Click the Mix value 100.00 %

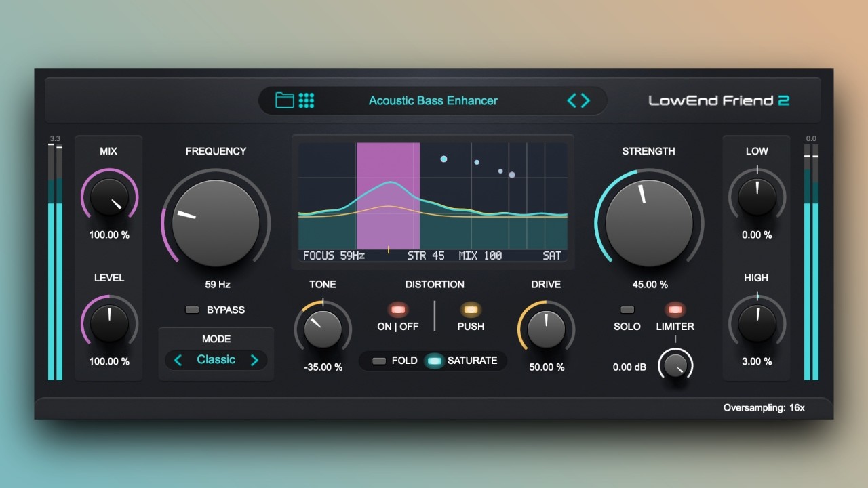pyautogui.click(x=109, y=235)
